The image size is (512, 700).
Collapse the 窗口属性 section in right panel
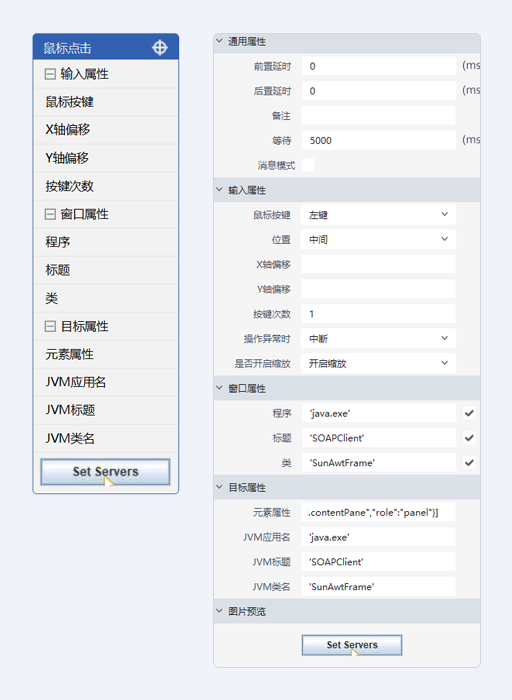click(x=219, y=388)
